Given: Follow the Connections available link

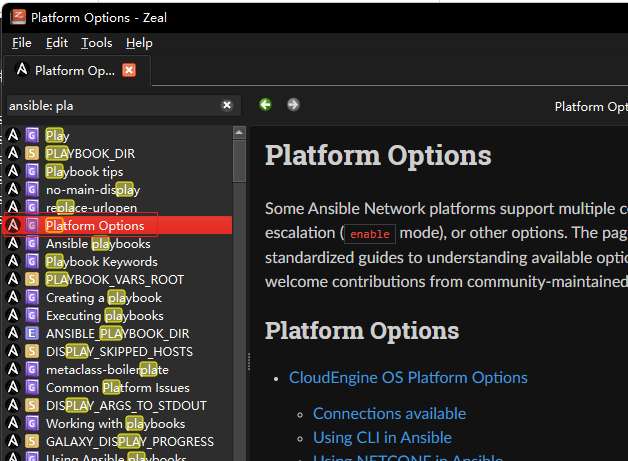Looking at the screenshot, I should 389,414.
